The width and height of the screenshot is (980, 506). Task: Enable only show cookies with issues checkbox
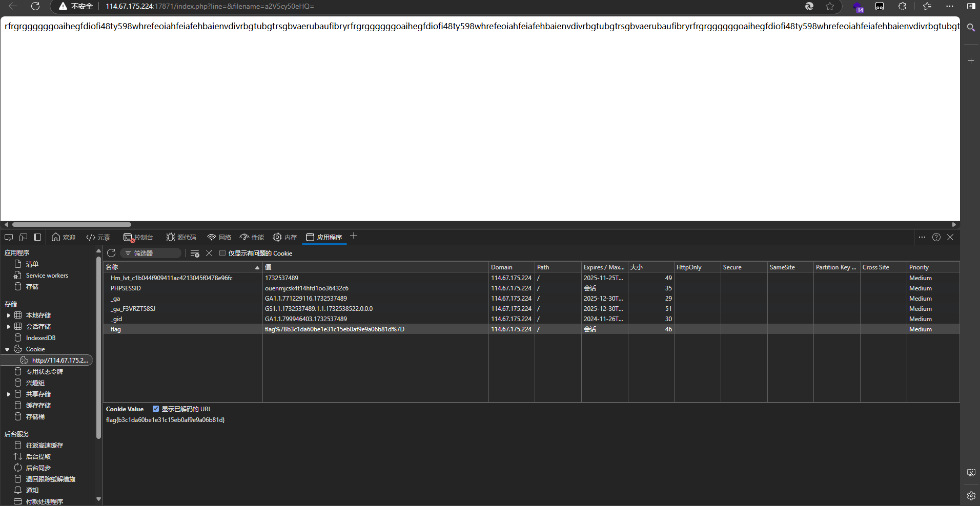(222, 253)
